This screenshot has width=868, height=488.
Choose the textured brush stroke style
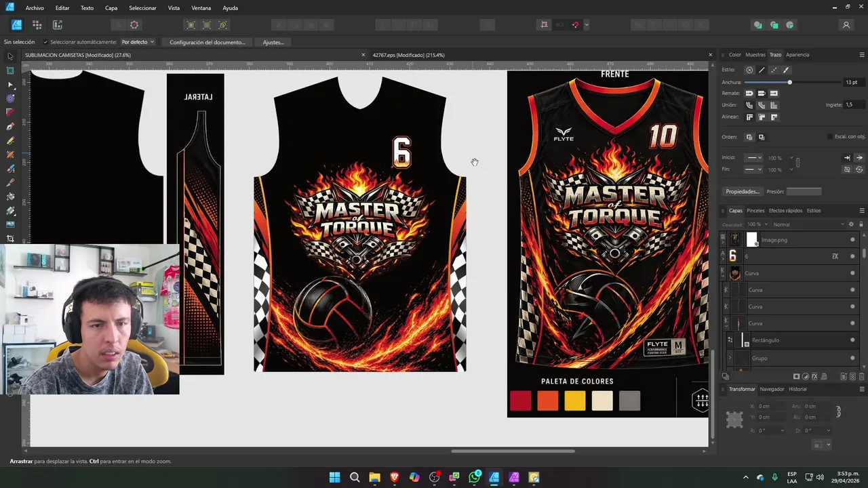786,70
